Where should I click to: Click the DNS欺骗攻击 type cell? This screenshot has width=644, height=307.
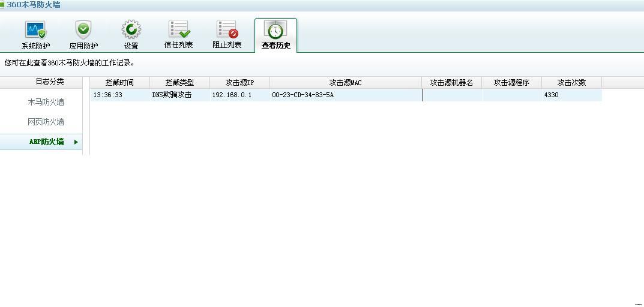[x=172, y=95]
